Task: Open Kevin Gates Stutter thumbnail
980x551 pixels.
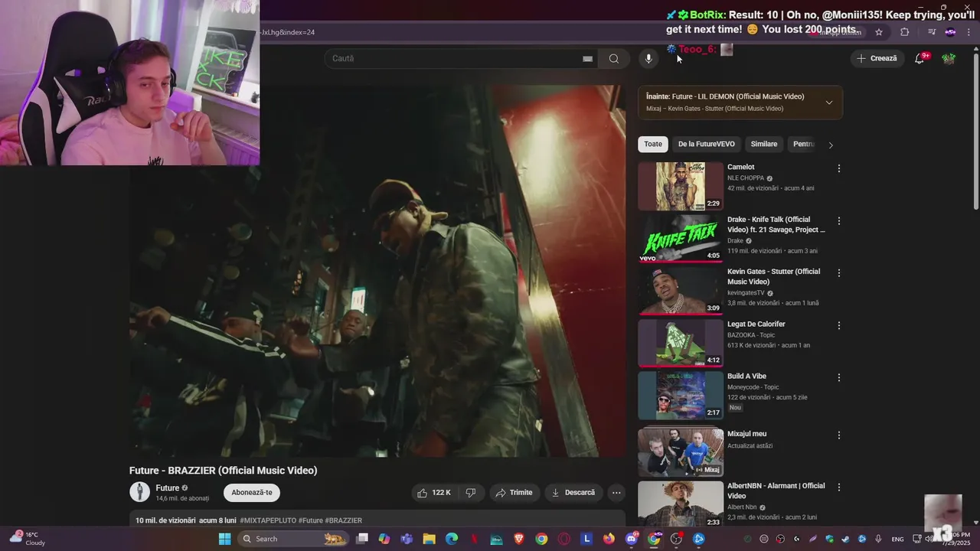Action: tap(681, 290)
